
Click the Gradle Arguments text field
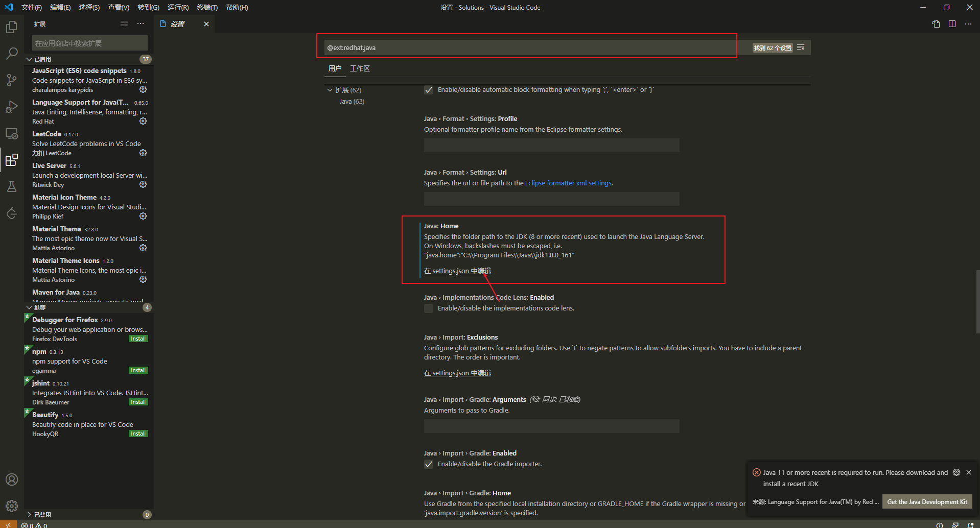551,426
